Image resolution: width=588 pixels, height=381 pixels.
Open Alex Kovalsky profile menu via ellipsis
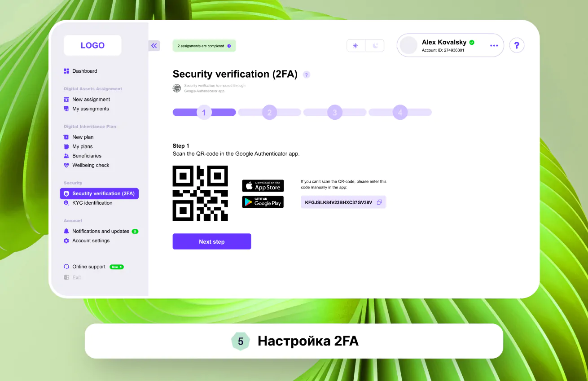click(494, 45)
